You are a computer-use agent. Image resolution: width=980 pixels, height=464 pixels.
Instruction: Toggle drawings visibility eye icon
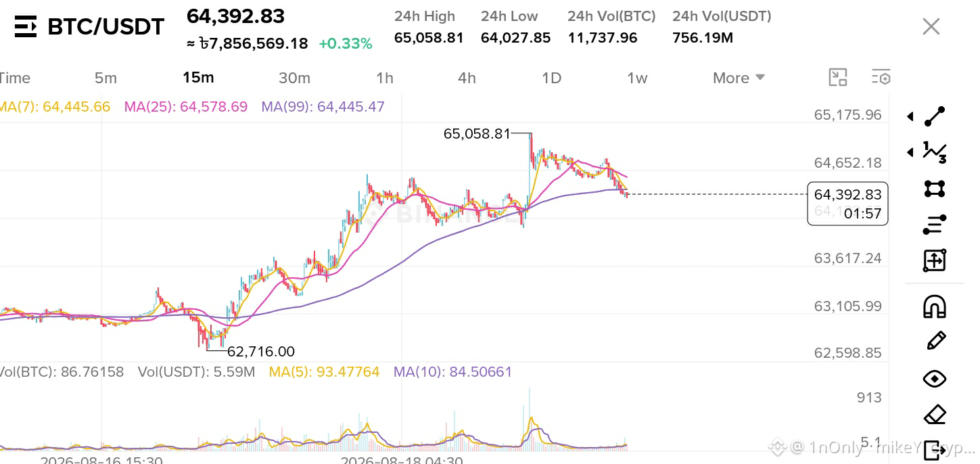(935, 379)
